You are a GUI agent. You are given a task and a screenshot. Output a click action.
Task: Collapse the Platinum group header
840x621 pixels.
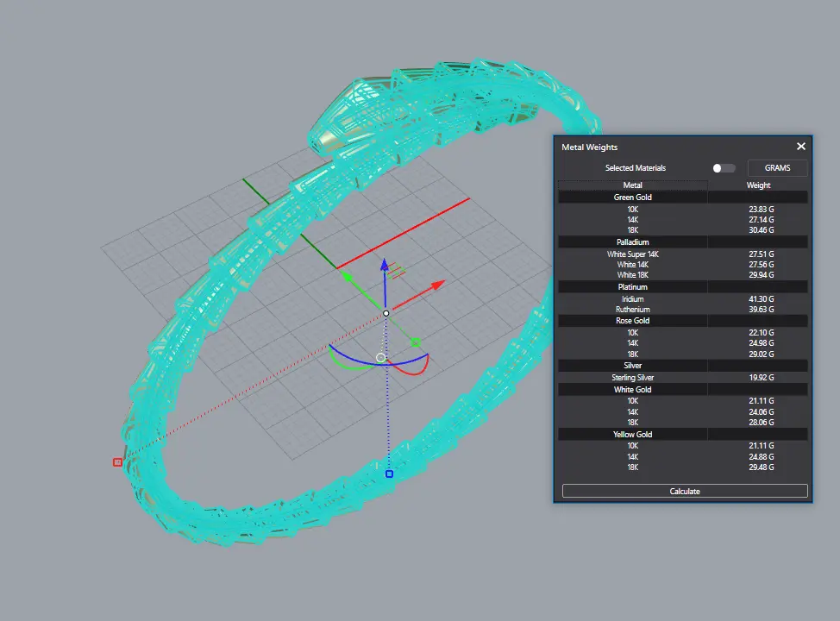632,287
